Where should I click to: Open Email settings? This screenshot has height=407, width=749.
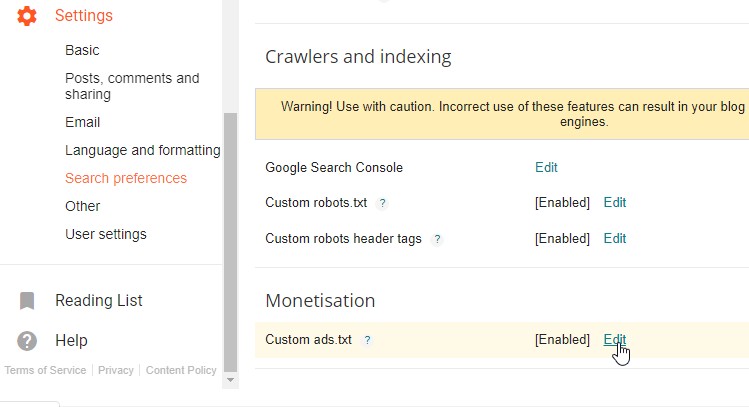click(82, 122)
